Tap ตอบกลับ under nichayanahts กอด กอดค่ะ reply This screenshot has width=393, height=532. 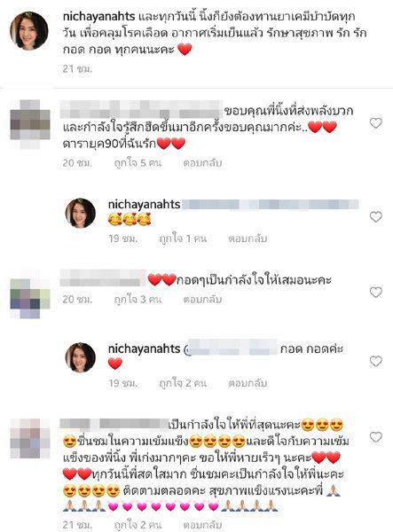(x=248, y=383)
